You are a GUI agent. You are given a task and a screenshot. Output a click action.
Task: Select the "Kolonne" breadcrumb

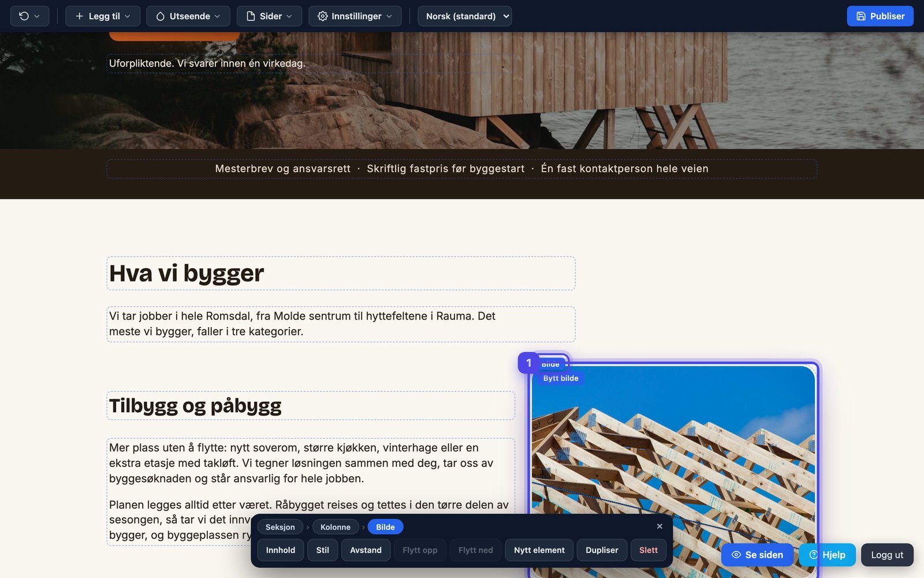[336, 527]
